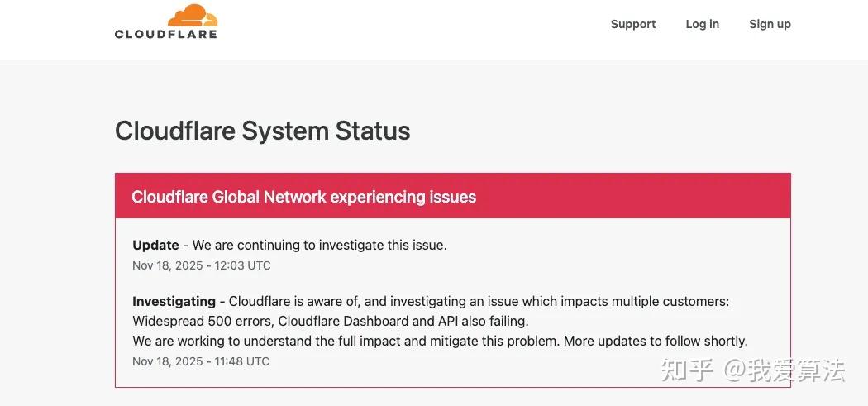Click the 11:48 UTC timestamp
This screenshot has width=868, height=406.
point(201,361)
